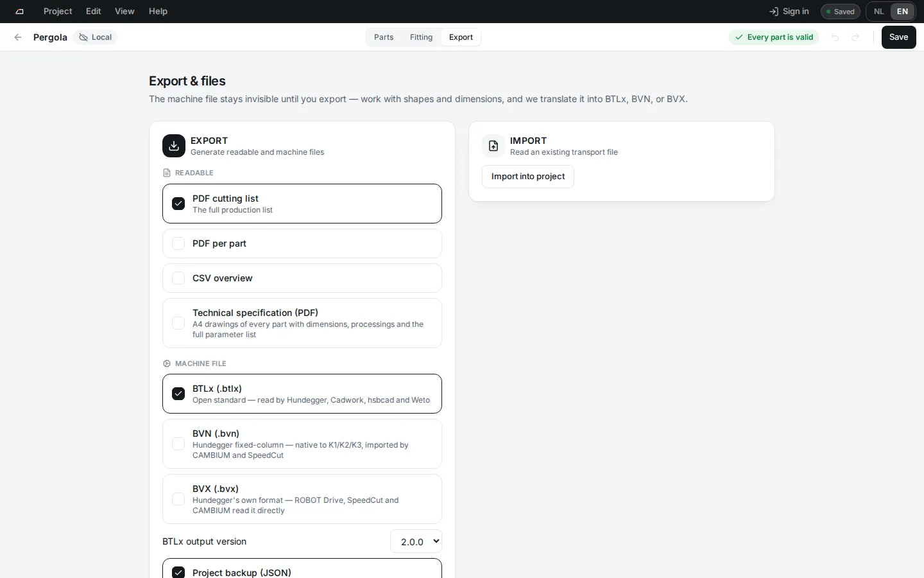Image resolution: width=924 pixels, height=578 pixels.
Task: Open the Help menu
Action: click(158, 12)
